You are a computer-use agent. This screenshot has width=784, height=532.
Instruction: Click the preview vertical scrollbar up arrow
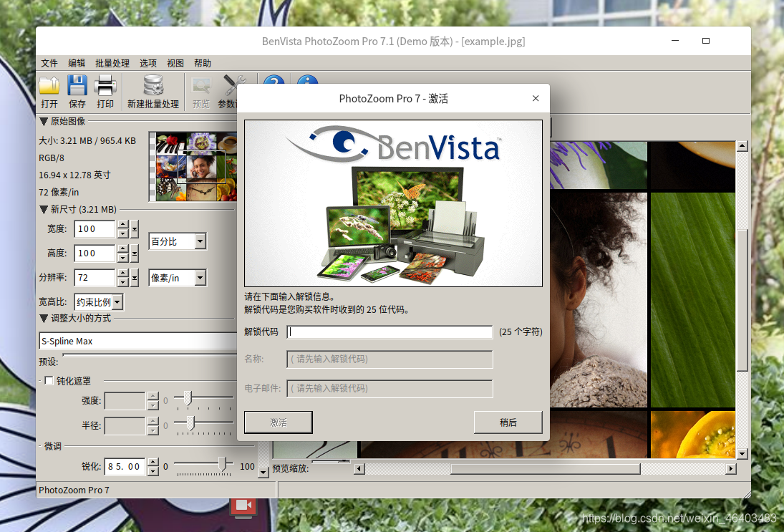tap(742, 146)
